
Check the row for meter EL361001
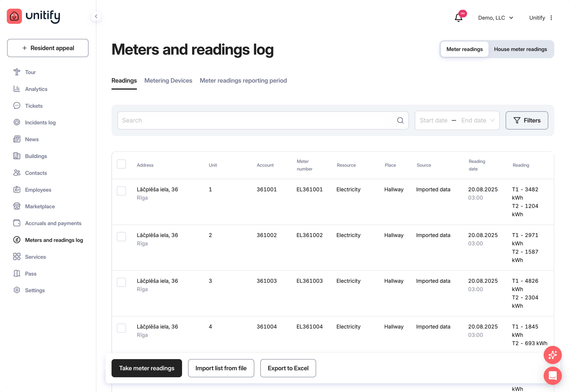click(121, 191)
